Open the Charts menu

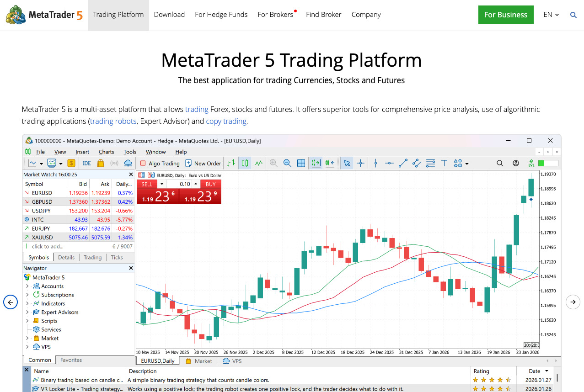[x=106, y=152]
